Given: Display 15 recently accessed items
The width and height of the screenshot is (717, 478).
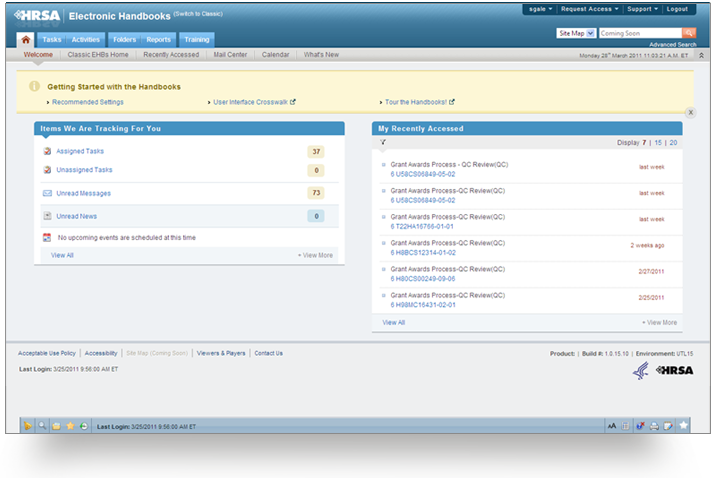Looking at the screenshot, I should 658,143.
